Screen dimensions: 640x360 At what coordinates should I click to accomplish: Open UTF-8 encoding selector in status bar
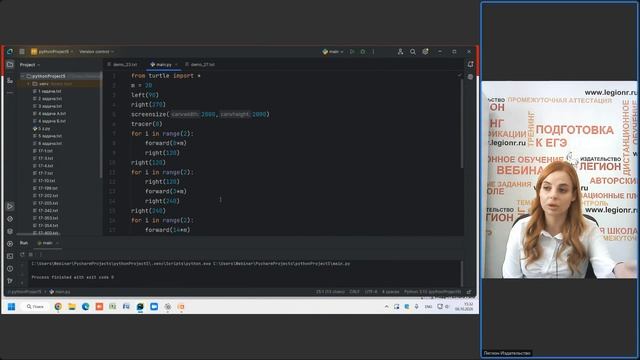pos(371,292)
